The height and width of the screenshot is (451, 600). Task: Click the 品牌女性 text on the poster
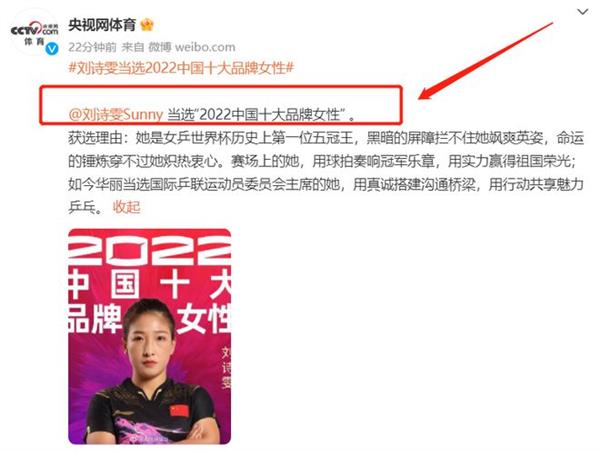(150, 319)
